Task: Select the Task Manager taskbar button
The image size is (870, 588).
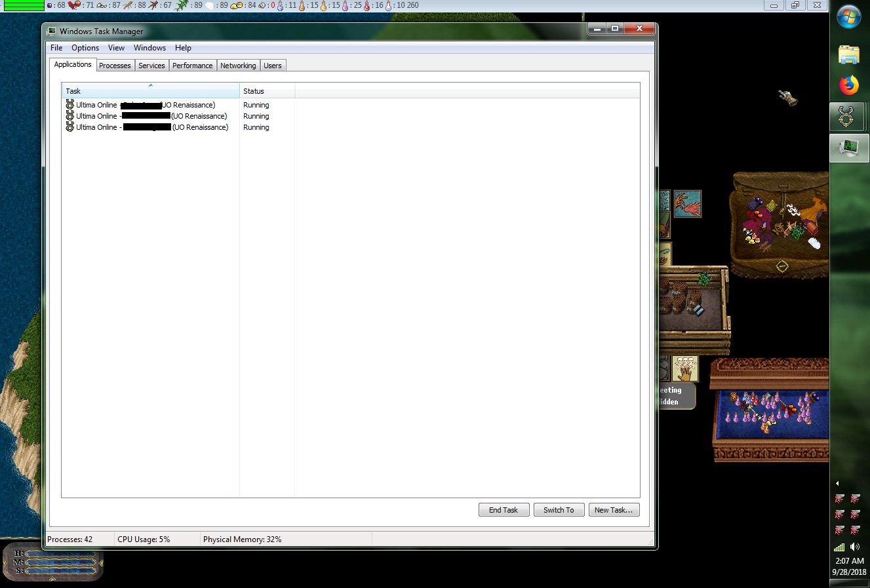Action: coord(849,147)
